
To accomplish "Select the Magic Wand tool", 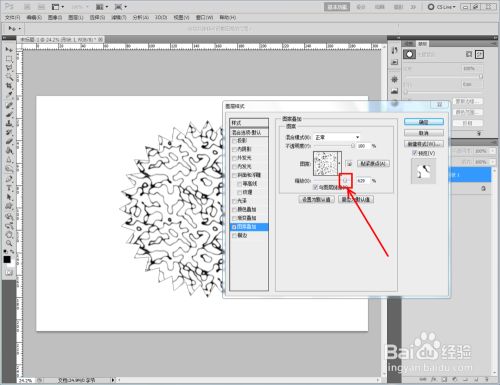I will pyautogui.click(x=9, y=77).
